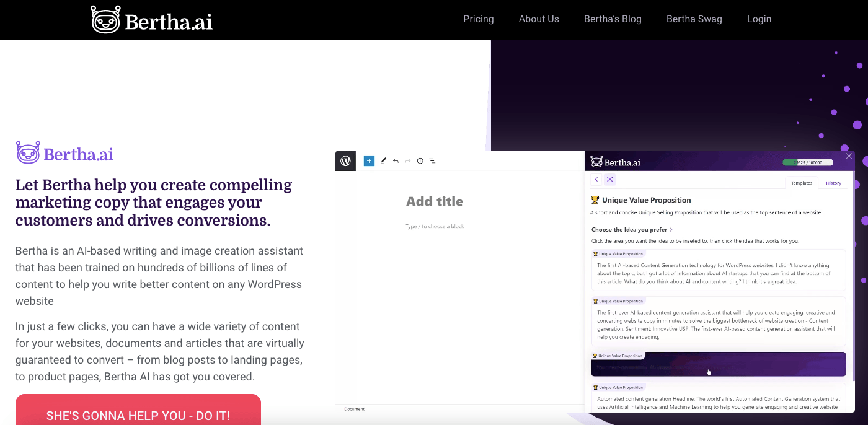The width and height of the screenshot is (868, 425).
Task: Switch to the Templates tab
Action: (x=802, y=183)
